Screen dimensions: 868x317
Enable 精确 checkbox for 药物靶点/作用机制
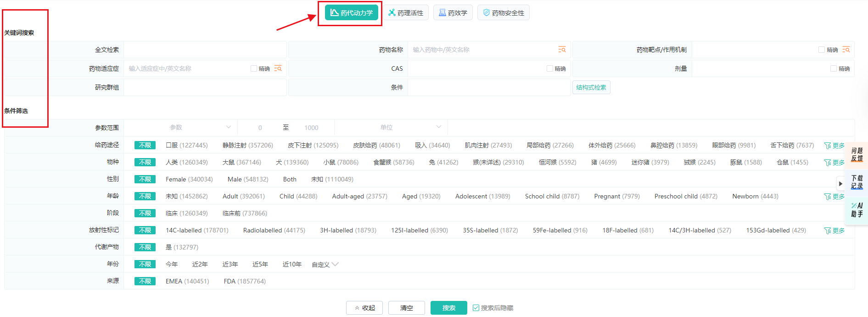(x=822, y=50)
